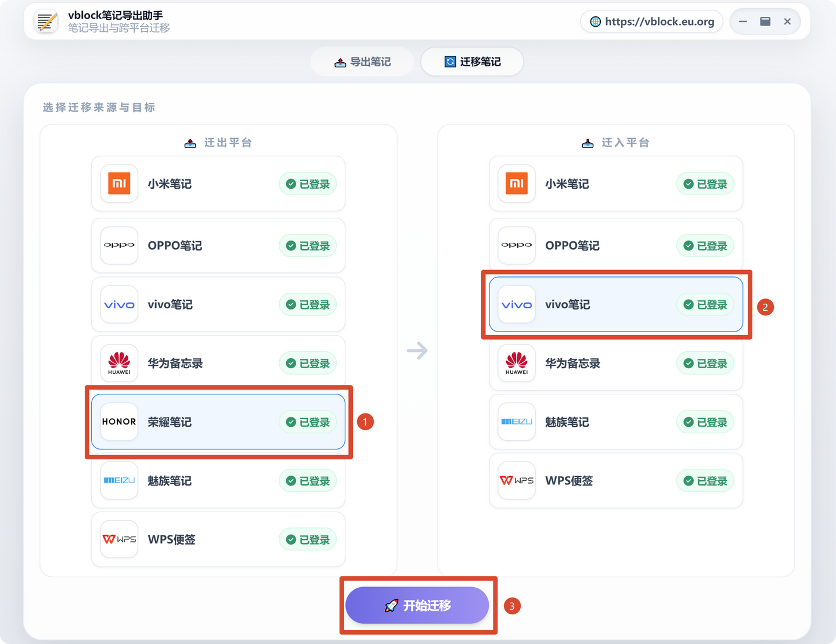Select 魅族笔记 as target platform

[x=616, y=422]
